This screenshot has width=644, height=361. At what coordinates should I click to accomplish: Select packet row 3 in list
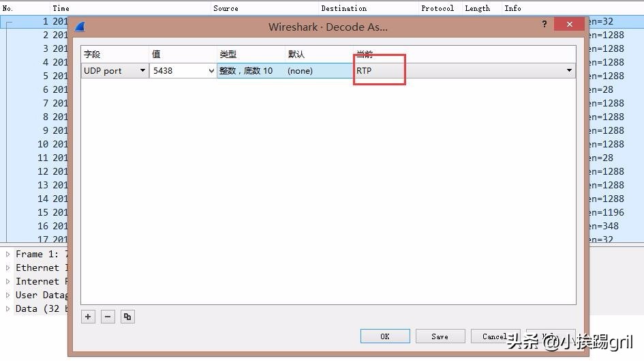[x=34, y=48]
